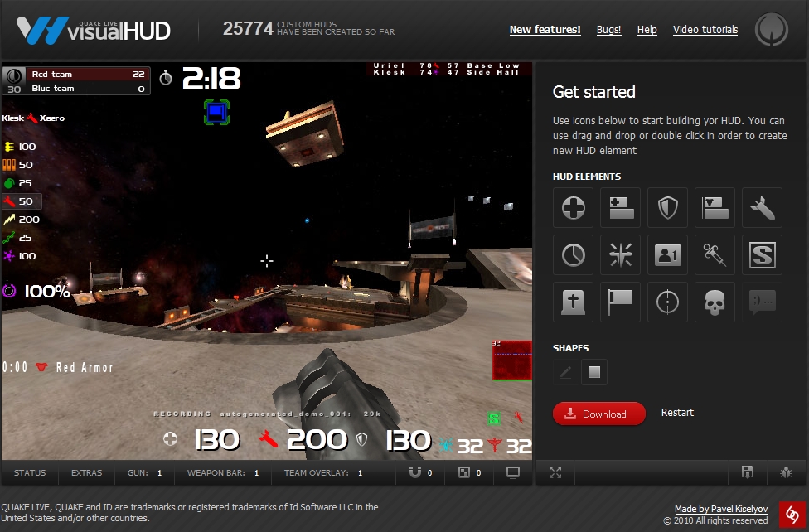
Task: Select the RECORDING autogenerated_demo_001 text
Action: pos(267,414)
